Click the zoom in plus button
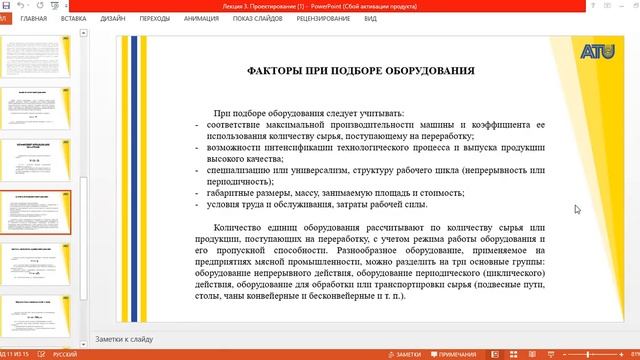 point(621,355)
